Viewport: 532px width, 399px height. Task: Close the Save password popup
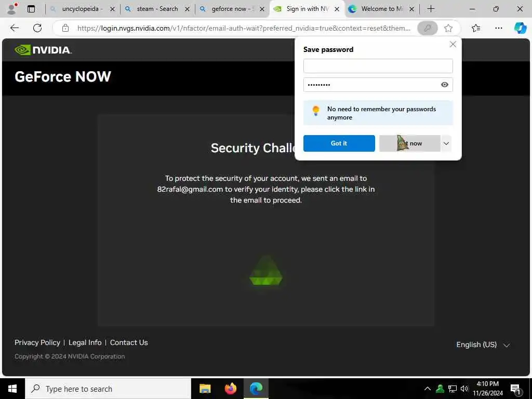click(453, 45)
